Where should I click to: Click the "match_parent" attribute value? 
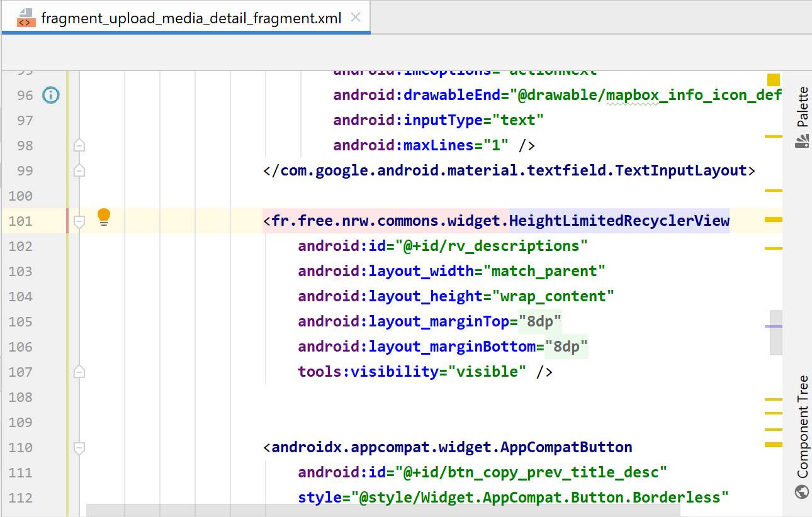[544, 271]
